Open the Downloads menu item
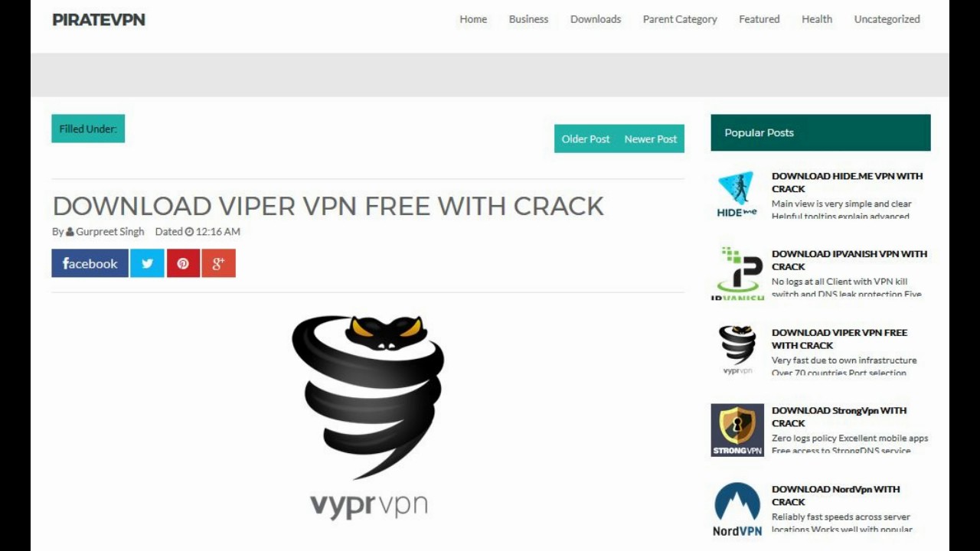 (x=596, y=19)
